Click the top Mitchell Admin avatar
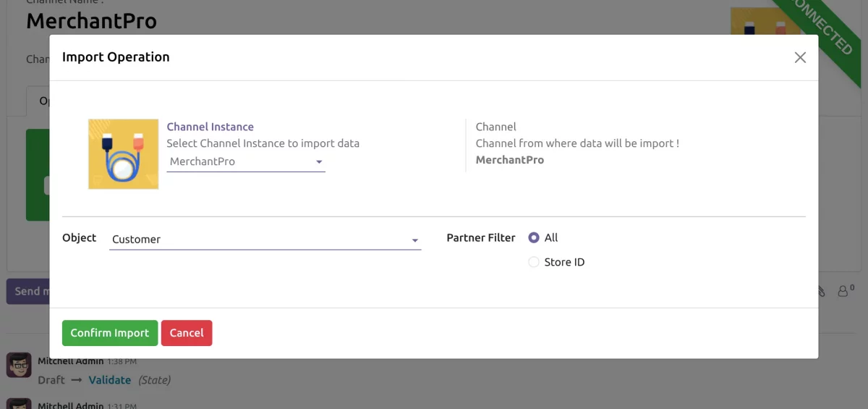This screenshot has width=868, height=409. (x=19, y=364)
